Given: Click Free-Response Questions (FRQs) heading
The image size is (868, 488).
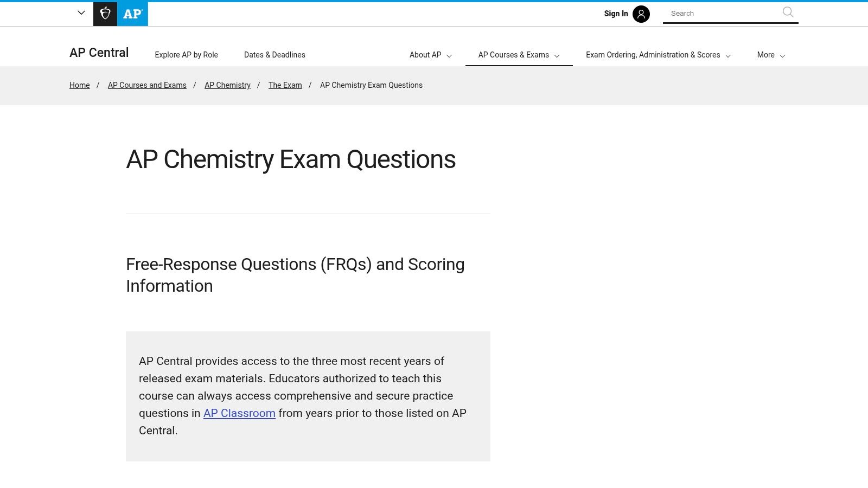Looking at the screenshot, I should tap(295, 275).
